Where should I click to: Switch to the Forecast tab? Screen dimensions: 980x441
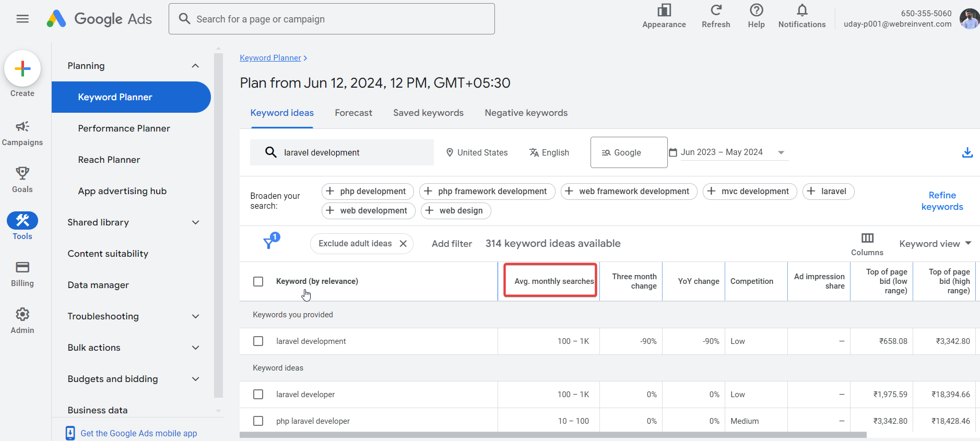[x=353, y=113]
